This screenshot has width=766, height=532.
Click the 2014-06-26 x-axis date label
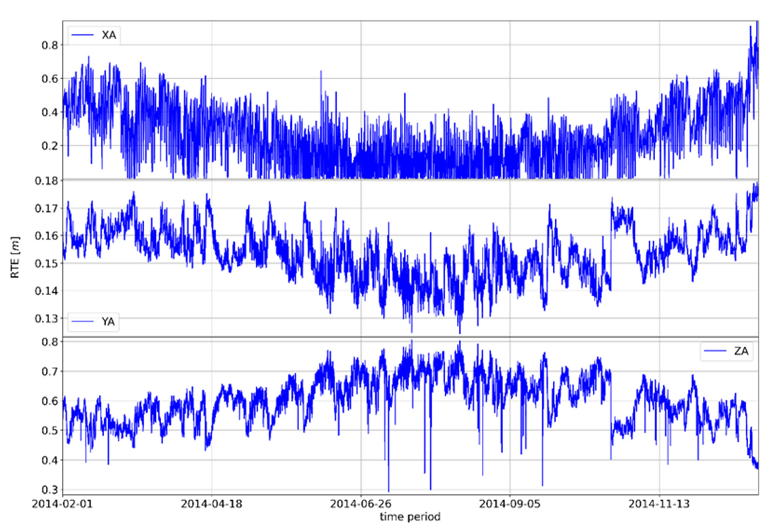(x=361, y=504)
